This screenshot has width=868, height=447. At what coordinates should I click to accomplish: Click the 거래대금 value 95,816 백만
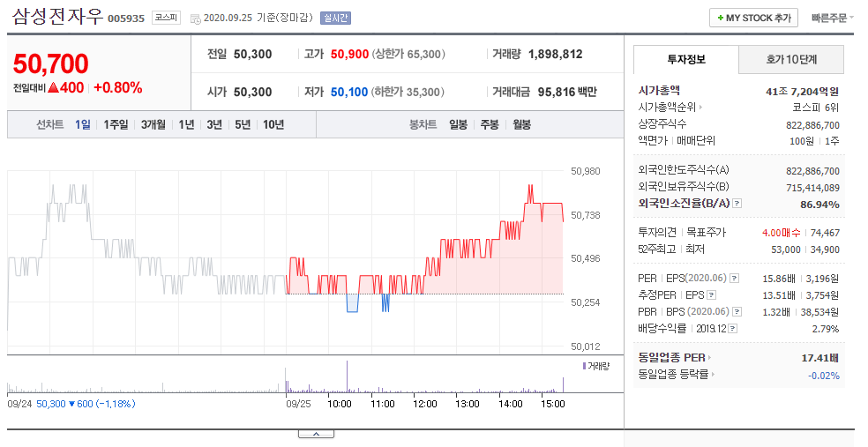click(567, 92)
